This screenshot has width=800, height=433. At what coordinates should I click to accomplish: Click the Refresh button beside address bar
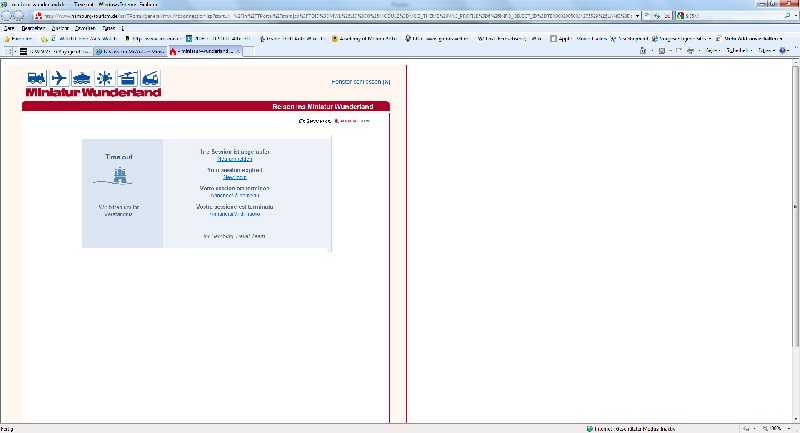tap(657, 16)
